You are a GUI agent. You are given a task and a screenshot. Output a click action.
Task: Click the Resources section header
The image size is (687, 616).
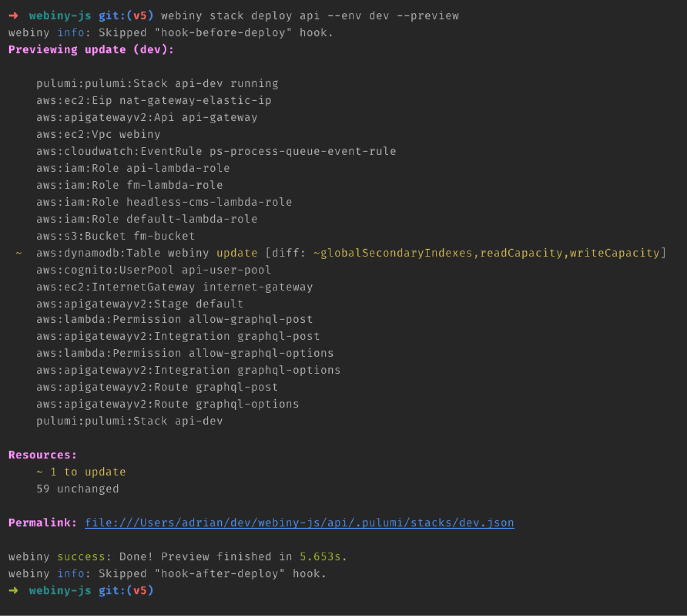pyautogui.click(x=42, y=455)
